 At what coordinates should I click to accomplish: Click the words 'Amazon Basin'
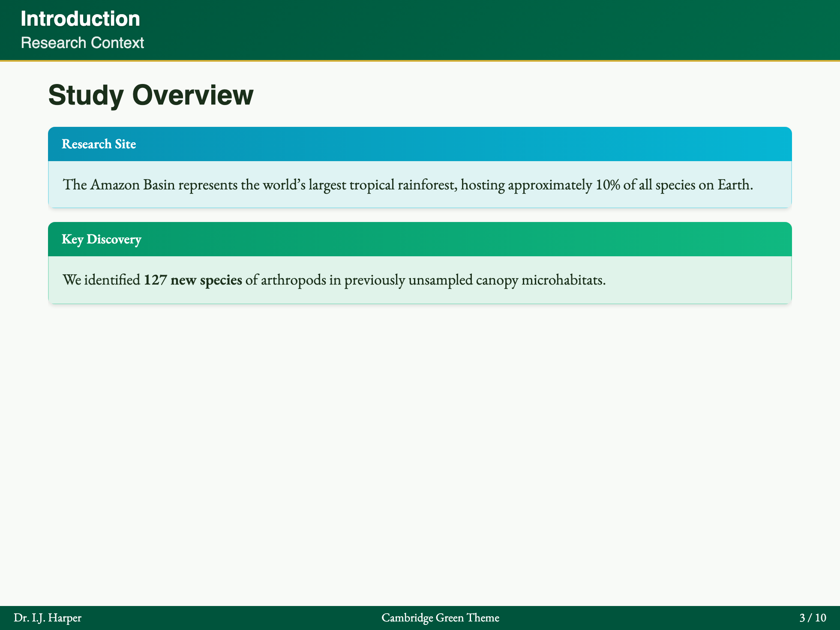coord(132,185)
